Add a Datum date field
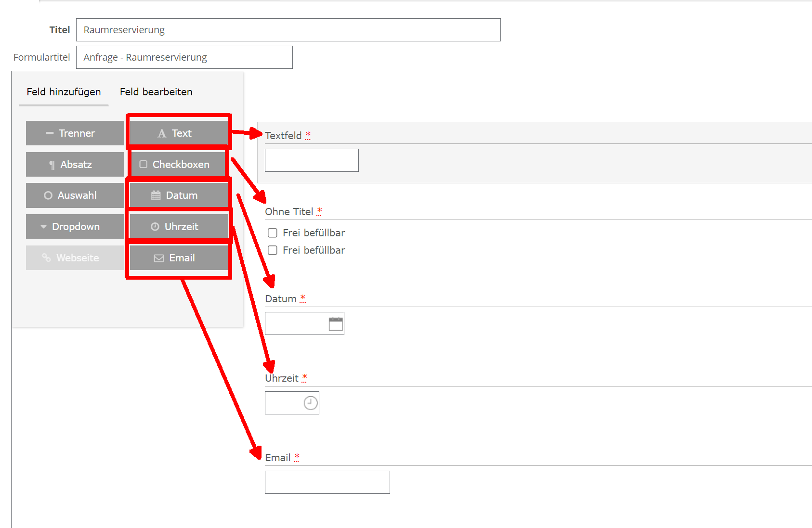This screenshot has height=528, width=812. [x=179, y=195]
